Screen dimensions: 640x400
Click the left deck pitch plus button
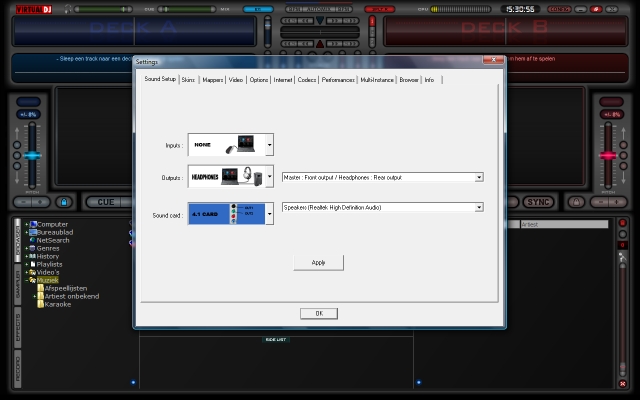pos(40,202)
